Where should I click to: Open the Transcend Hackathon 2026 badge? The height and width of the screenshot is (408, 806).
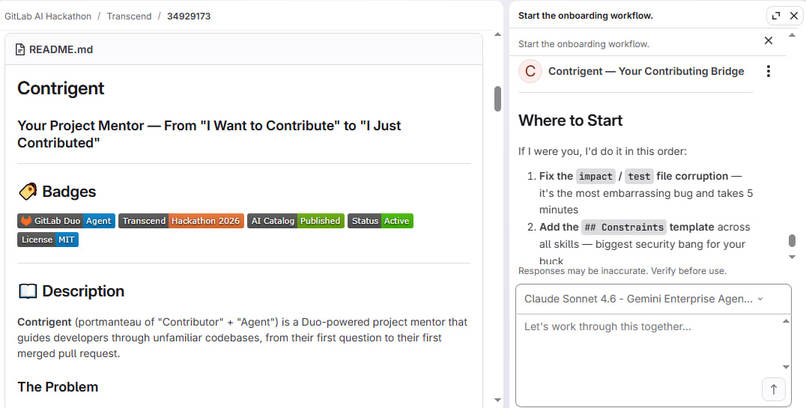(x=181, y=221)
